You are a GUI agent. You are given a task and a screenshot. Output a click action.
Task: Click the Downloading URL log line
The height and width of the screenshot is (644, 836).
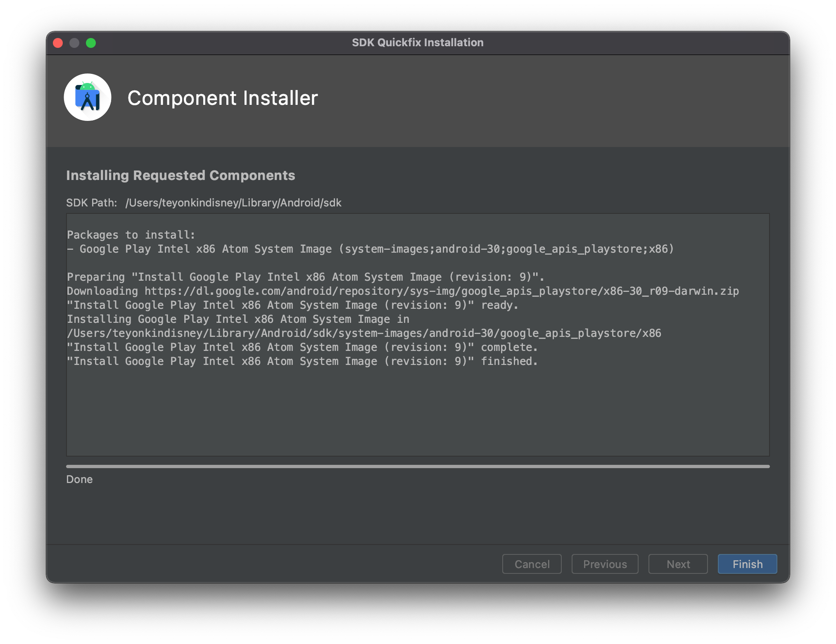click(403, 291)
